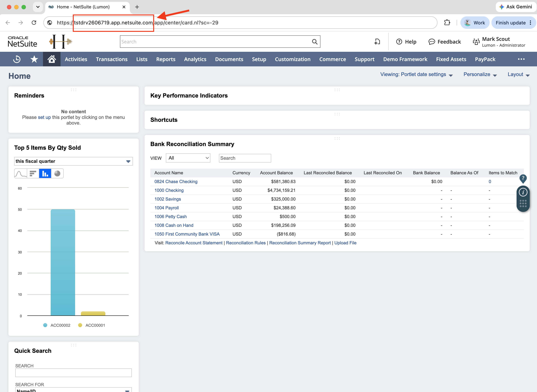Image resolution: width=537 pixels, height=392 pixels.
Task: Open the Shortcuts star icon
Action: 34,59
